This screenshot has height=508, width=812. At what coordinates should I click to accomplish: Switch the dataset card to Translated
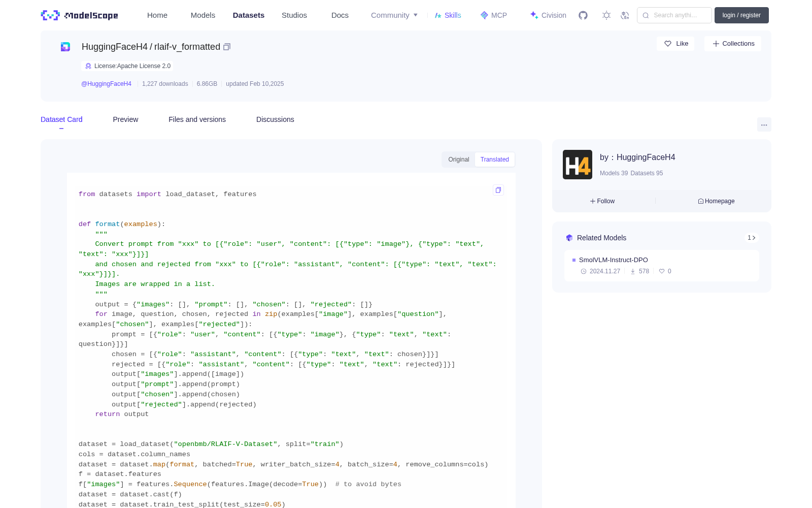coord(495,160)
